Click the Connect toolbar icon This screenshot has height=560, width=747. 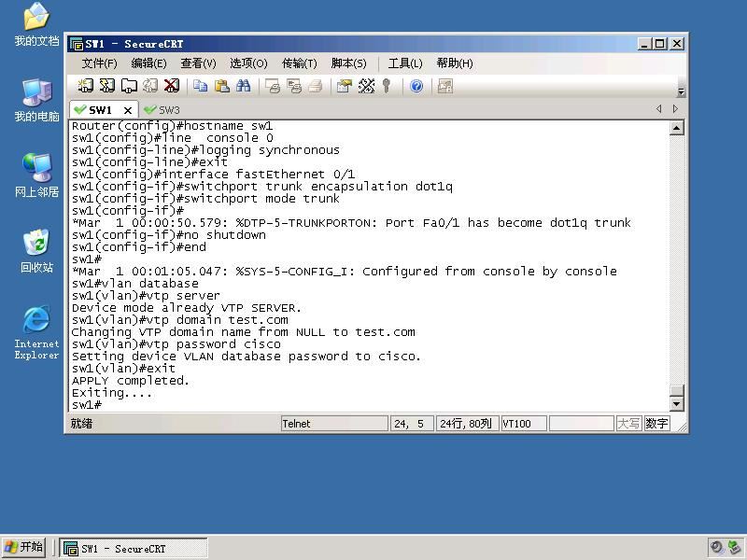pyautogui.click(x=85, y=86)
